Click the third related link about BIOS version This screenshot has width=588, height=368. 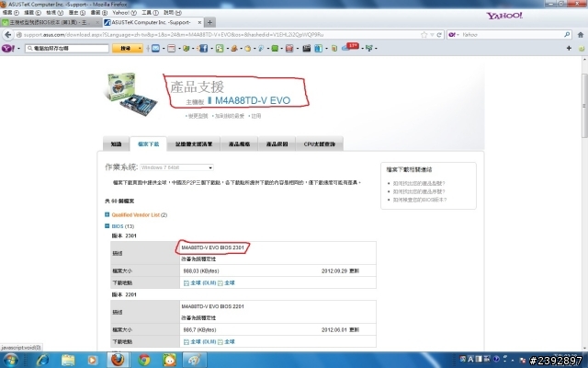coord(420,200)
